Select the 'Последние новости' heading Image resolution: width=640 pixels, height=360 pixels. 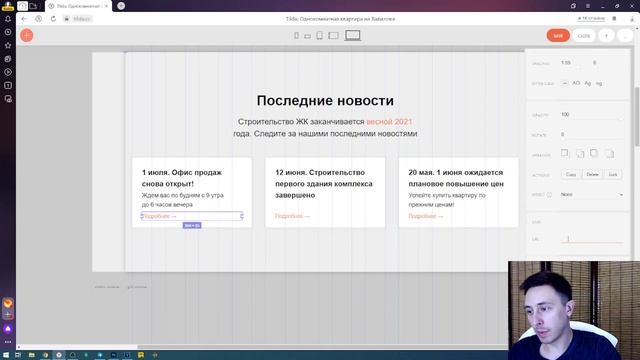(x=325, y=100)
